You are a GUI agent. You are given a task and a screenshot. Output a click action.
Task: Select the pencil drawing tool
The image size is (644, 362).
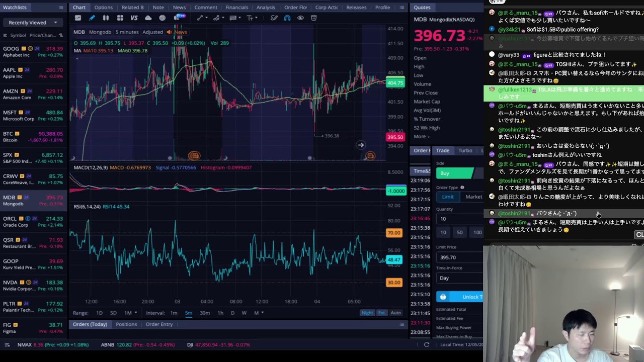pyautogui.click(x=92, y=18)
